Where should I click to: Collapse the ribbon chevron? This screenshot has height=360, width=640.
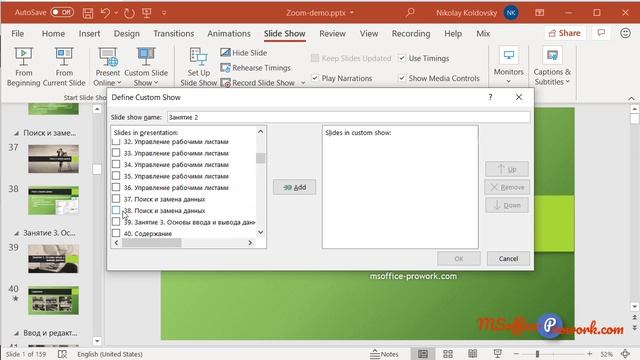click(x=631, y=98)
